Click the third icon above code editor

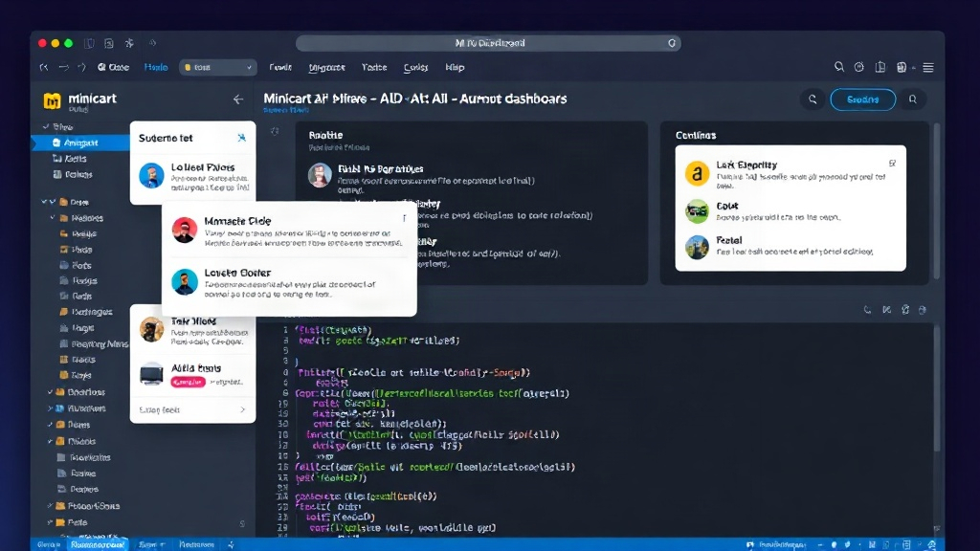(x=905, y=310)
